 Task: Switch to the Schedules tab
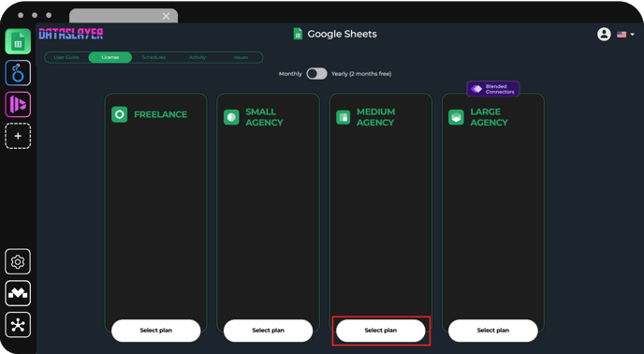(154, 57)
